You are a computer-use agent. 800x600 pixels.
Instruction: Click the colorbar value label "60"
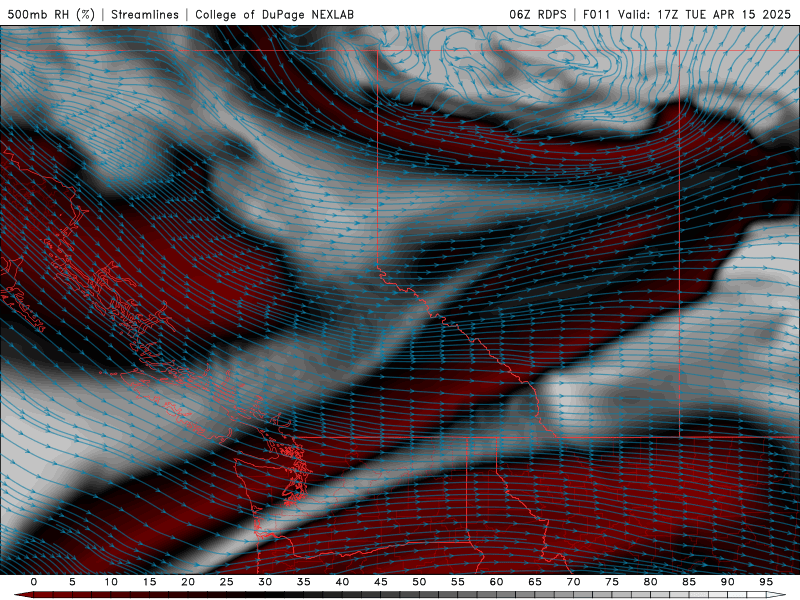pos(496,582)
